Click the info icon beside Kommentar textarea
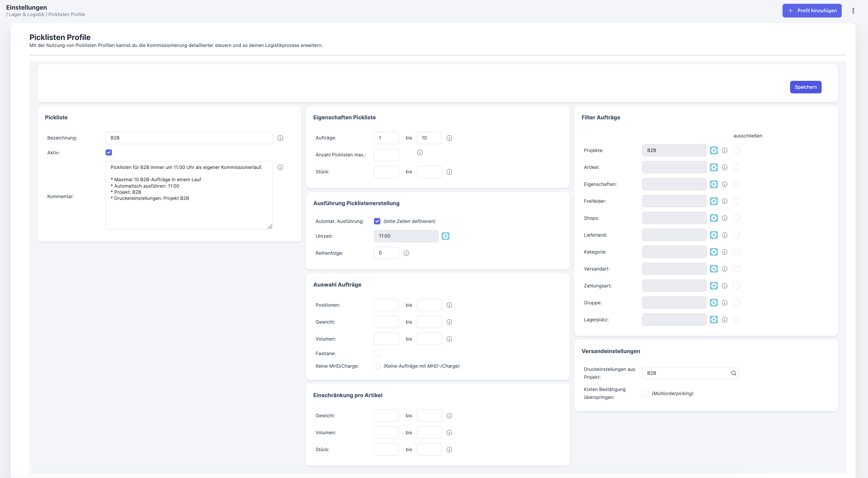 280,167
